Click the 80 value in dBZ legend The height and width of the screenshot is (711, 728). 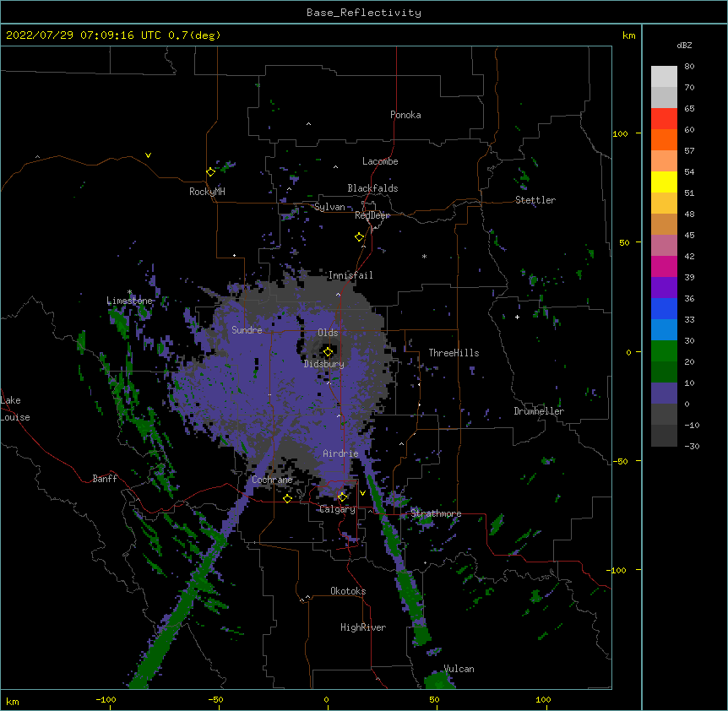[x=689, y=66]
